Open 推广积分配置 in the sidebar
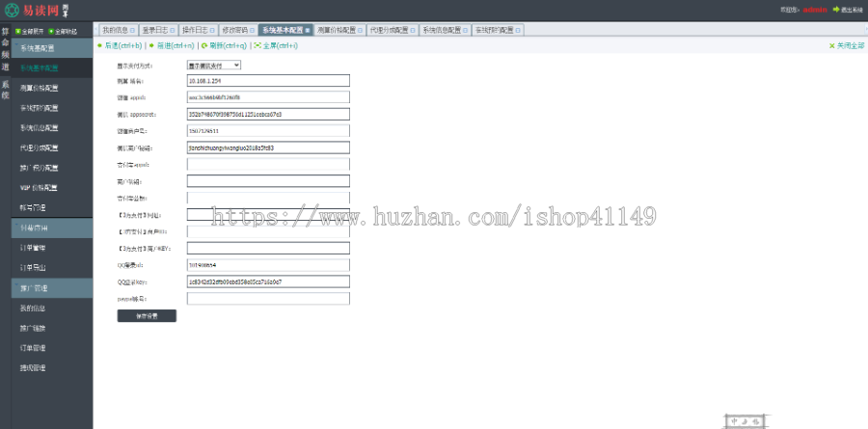Screen dimensions: 868x429 click(52, 168)
